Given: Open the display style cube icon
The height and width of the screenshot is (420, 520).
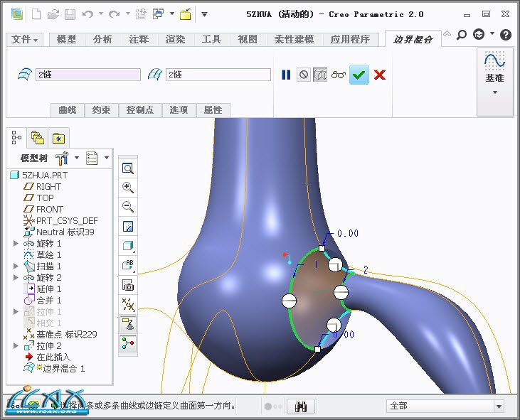Looking at the screenshot, I should 128,246.
